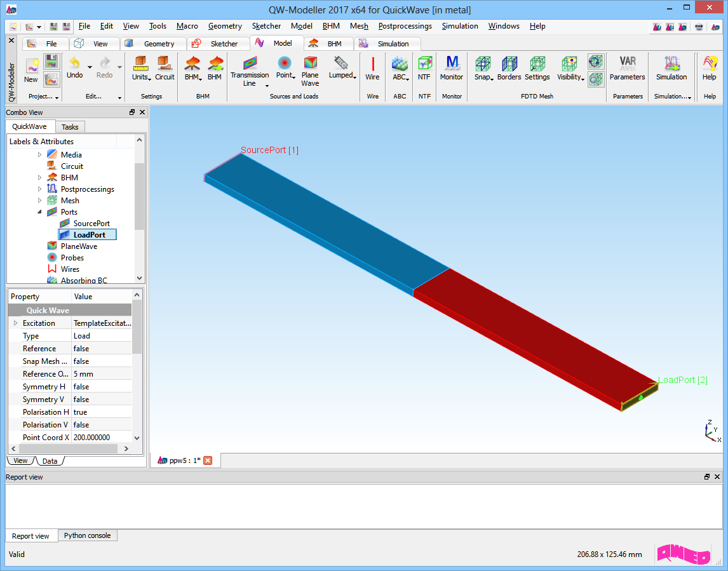
Task: Select the Point source tool
Action: click(285, 62)
